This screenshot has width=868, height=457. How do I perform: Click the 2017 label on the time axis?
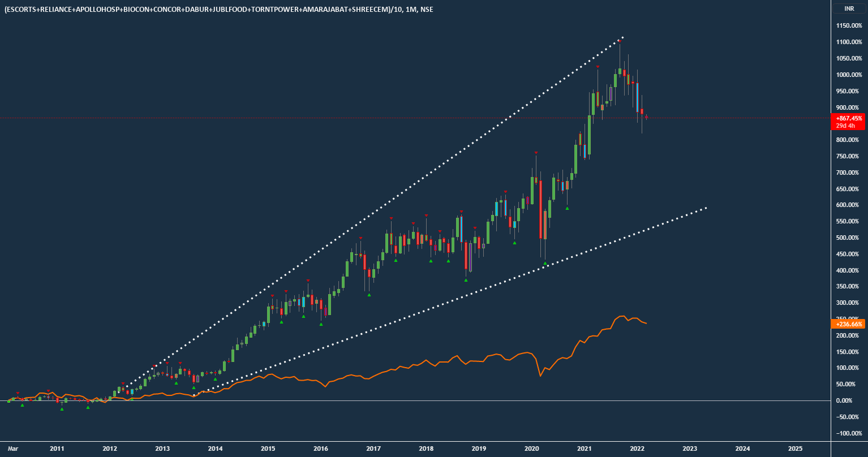click(373, 449)
